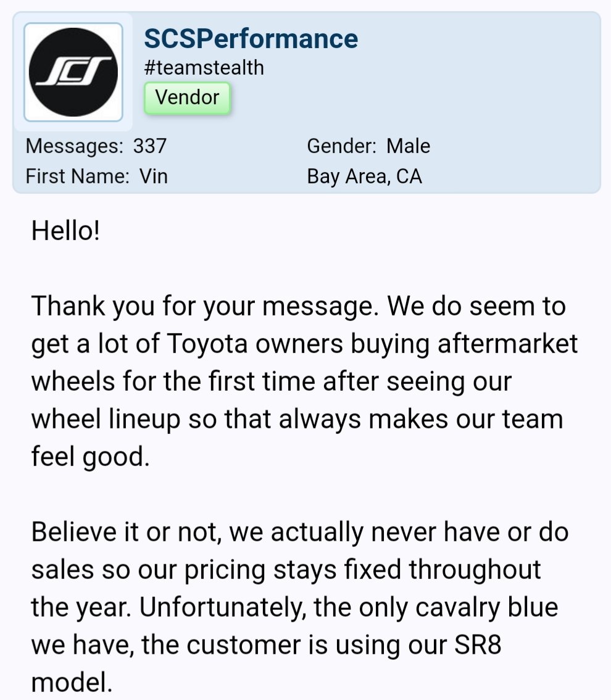
Task: Click the Believe it or not sentence
Action: 127,532
